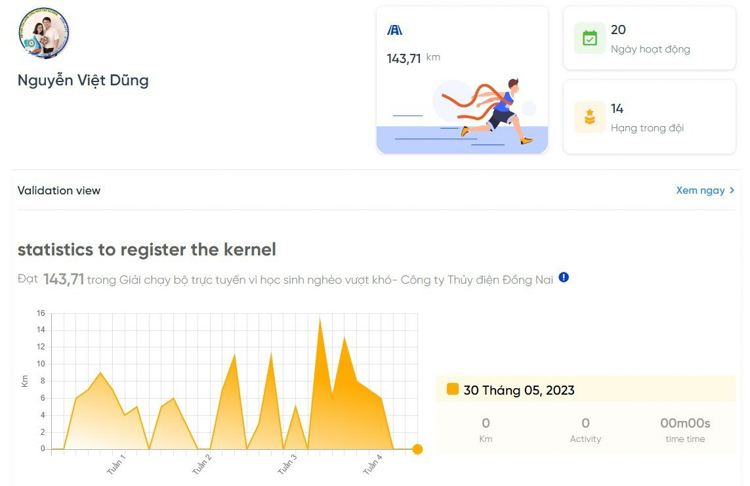
Task: Click the road distance icon above 143,71 km
Action: pyautogui.click(x=395, y=30)
